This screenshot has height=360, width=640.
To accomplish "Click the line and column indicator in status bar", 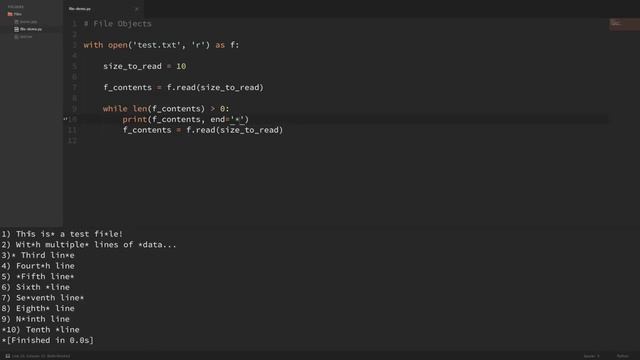I will click(41, 356).
